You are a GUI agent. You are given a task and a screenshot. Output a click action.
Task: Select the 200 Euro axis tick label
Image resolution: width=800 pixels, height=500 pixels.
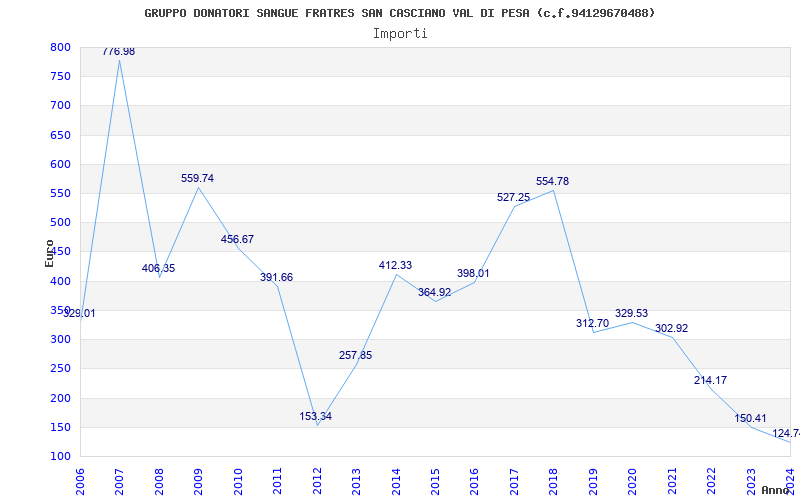tap(60, 398)
